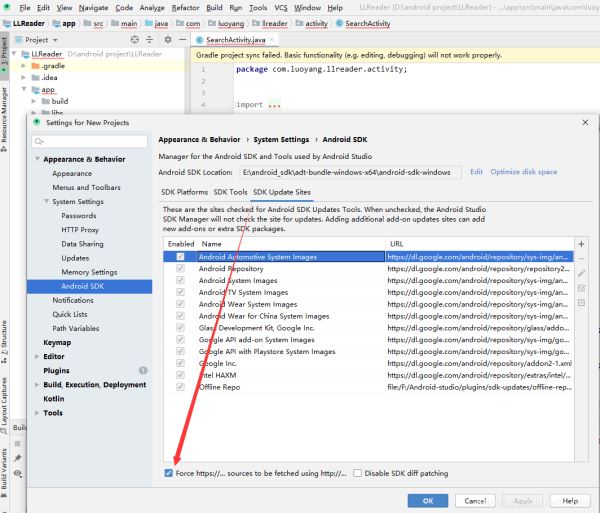The height and width of the screenshot is (513, 600).
Task: Click the locate target icon in Project panel
Action: (135, 39)
